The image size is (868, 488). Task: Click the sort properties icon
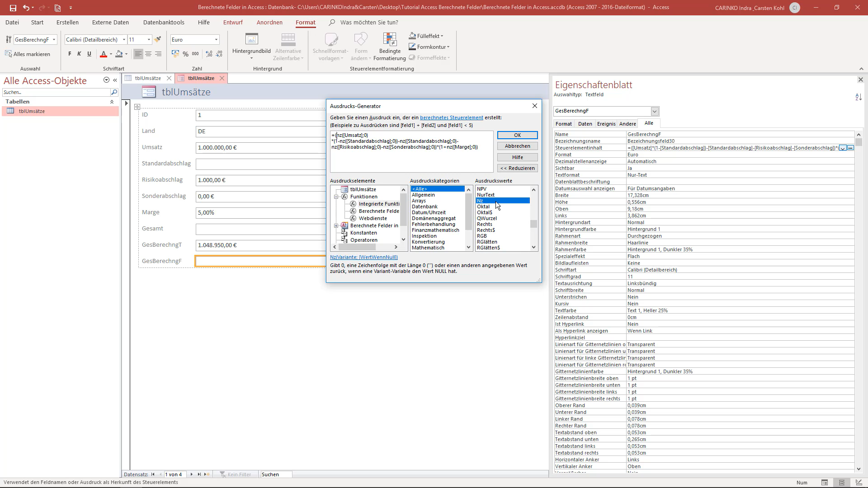tap(859, 97)
